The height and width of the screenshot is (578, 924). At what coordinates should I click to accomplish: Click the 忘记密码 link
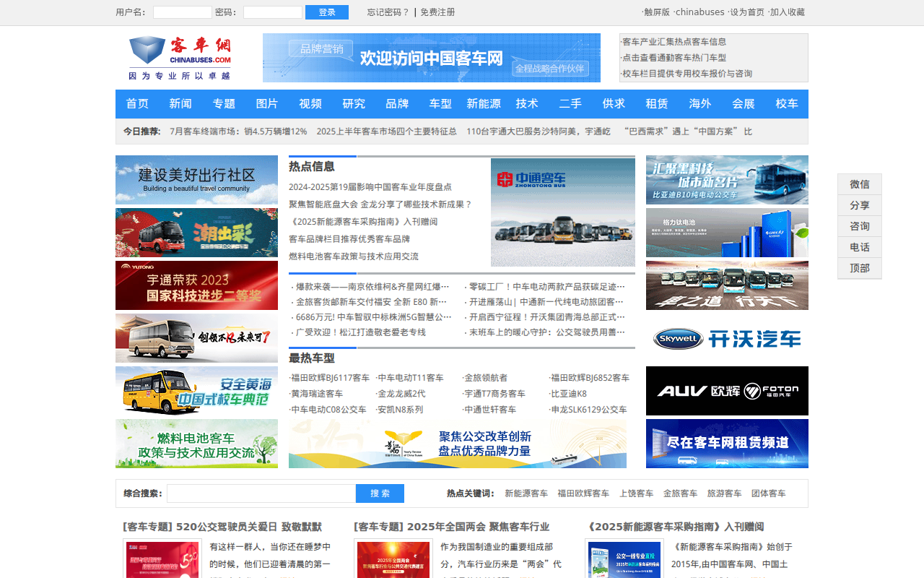[388, 12]
